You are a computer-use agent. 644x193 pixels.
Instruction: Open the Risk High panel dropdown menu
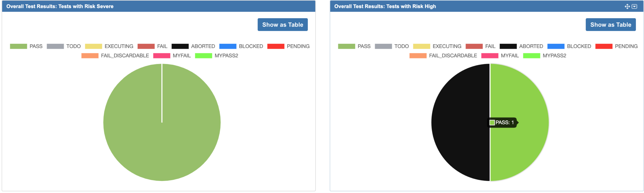[634, 6]
